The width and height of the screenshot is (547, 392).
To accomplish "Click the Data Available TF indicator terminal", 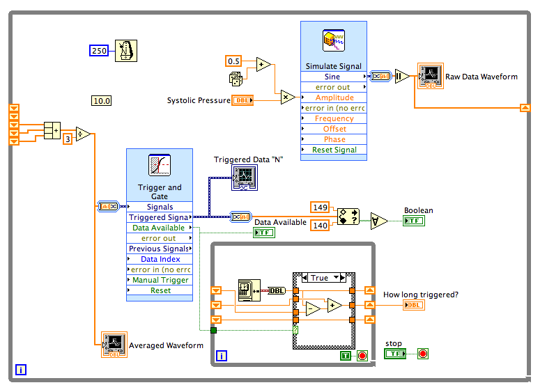I will [264, 233].
